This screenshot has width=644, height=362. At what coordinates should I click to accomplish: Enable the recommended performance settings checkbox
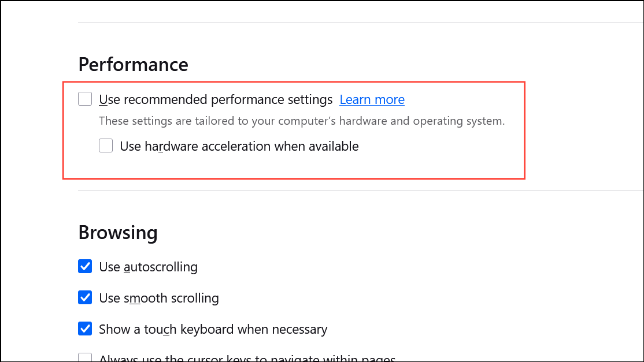point(85,99)
